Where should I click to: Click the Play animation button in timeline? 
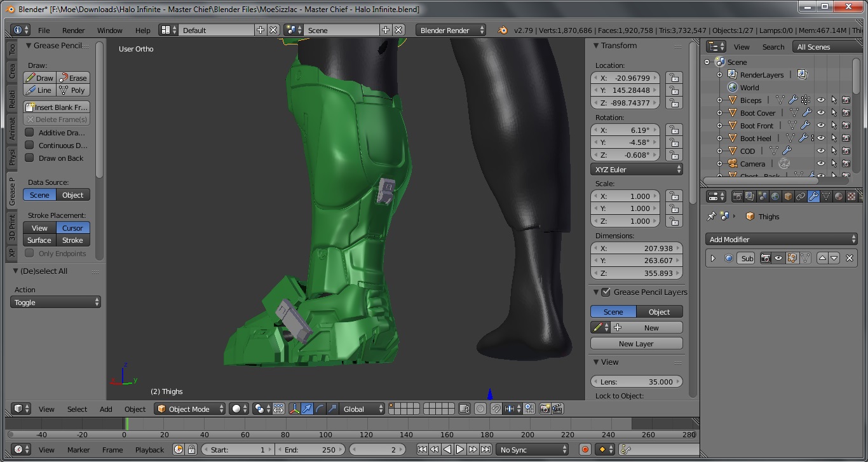point(460,449)
